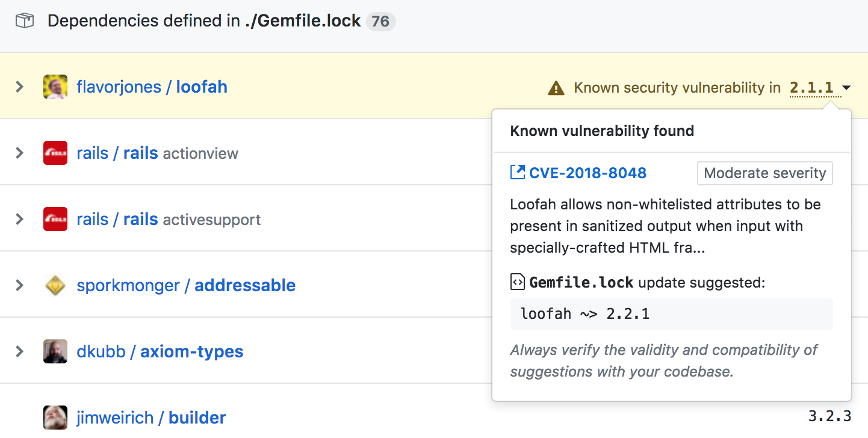The image size is (868, 438).
Task: Click the package icon beside Dependencies heading
Action: (x=25, y=22)
